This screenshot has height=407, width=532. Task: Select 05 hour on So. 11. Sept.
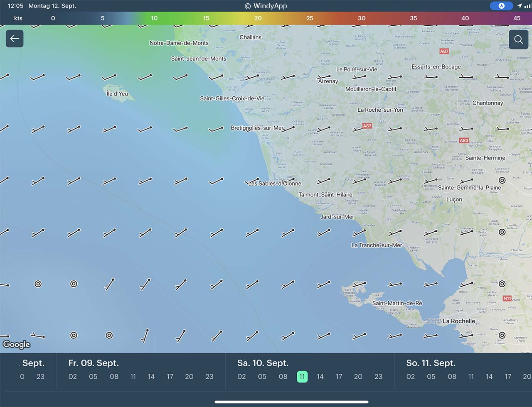(x=431, y=377)
